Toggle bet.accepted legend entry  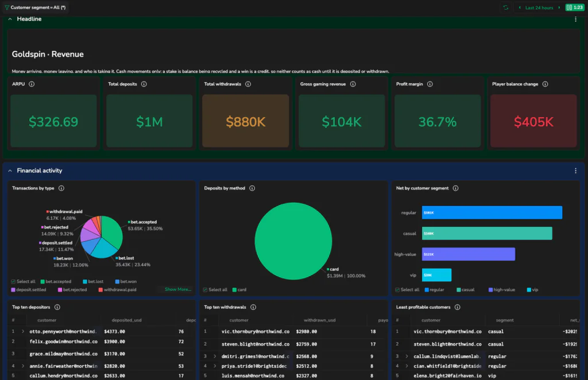click(x=56, y=281)
